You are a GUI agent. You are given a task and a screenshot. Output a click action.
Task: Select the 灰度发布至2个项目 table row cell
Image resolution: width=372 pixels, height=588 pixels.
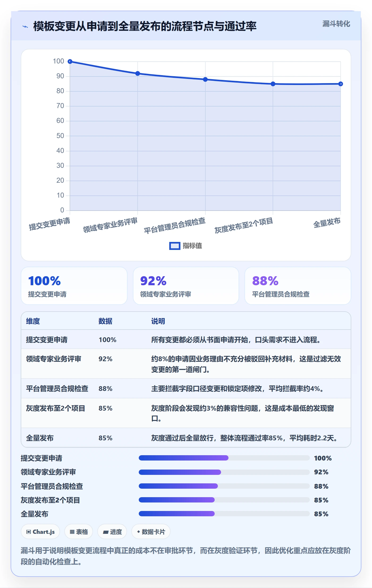click(56, 408)
